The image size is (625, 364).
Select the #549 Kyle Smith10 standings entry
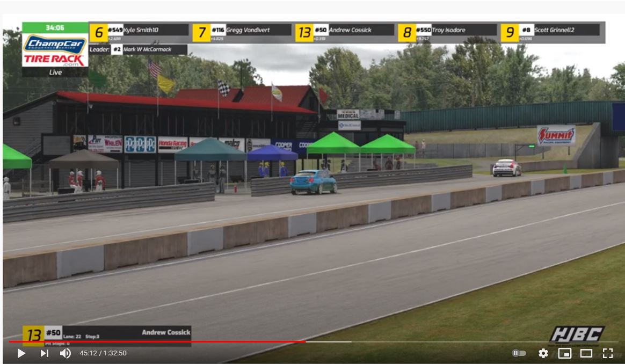point(139,32)
